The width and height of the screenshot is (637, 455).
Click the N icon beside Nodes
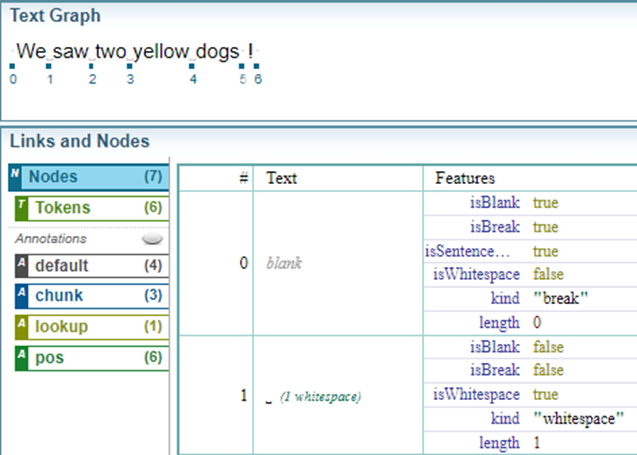click(x=15, y=174)
